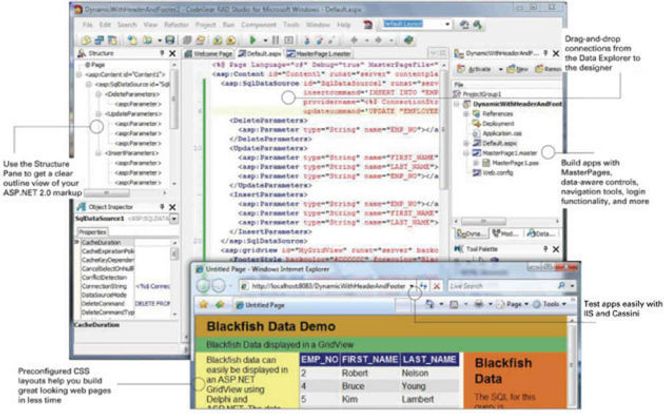Open the Tools menu in RAD Studio
Screen dimensions: 664x416
291,25
